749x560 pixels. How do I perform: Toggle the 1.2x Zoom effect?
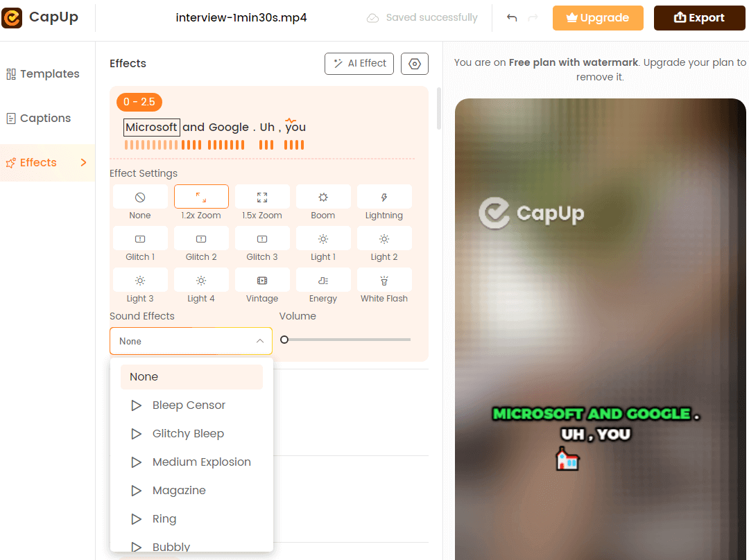201,198
